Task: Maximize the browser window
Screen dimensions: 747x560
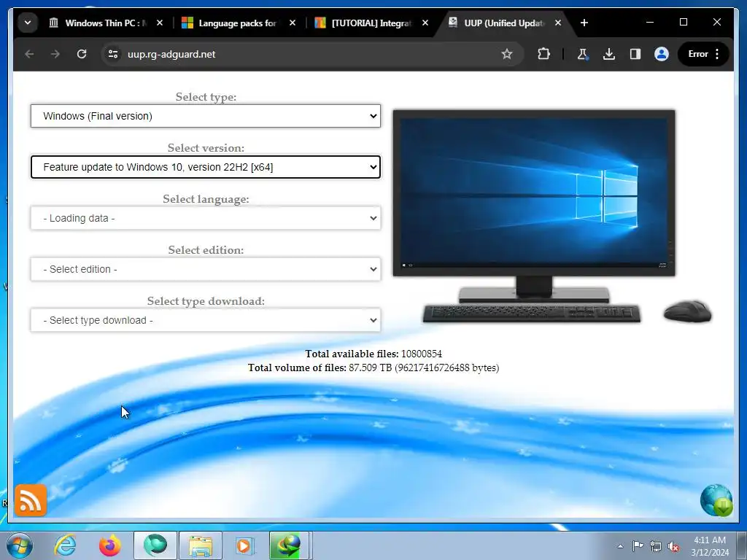Action: 683,22
